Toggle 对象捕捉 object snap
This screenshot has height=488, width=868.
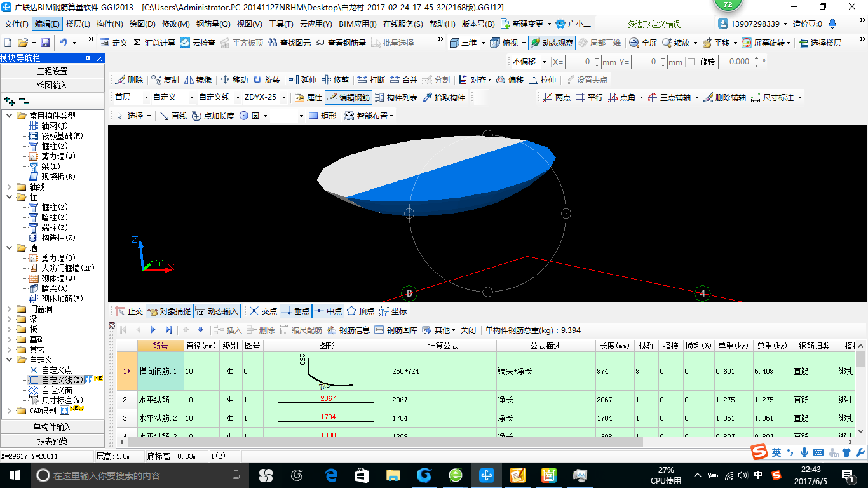(x=168, y=311)
